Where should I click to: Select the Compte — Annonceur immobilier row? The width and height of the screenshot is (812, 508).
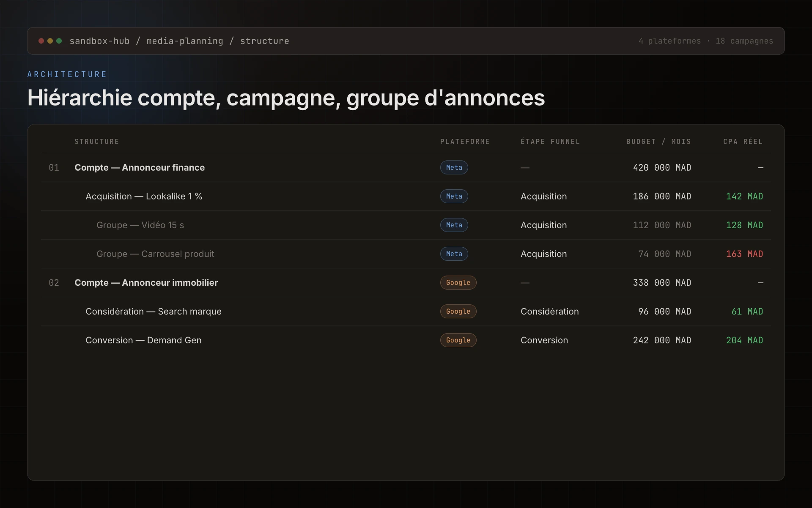tap(406, 283)
